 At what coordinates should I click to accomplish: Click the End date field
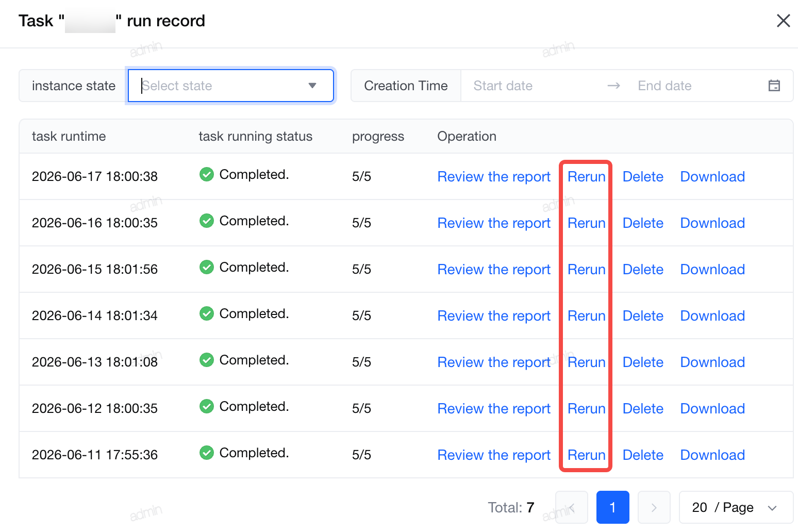click(696, 86)
